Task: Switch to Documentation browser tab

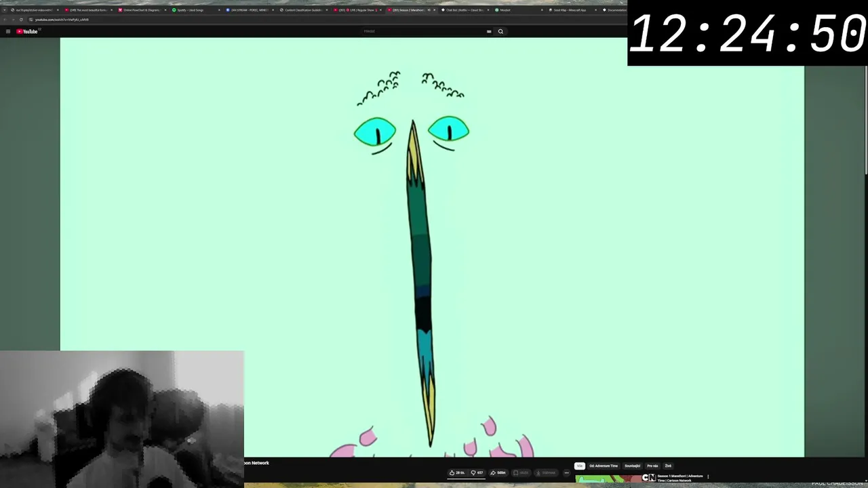Action: point(615,10)
